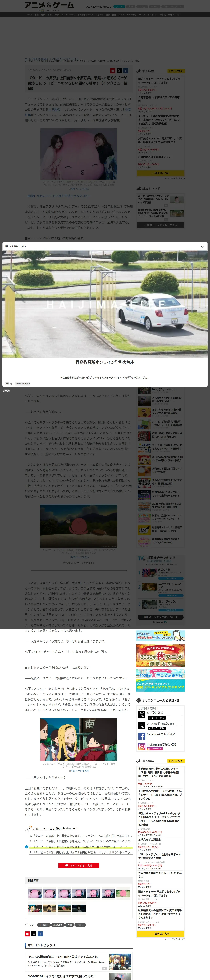The image size is (210, 980).
Task: Click the アニメ&ゲーム site logo
Action: pos(49,5)
